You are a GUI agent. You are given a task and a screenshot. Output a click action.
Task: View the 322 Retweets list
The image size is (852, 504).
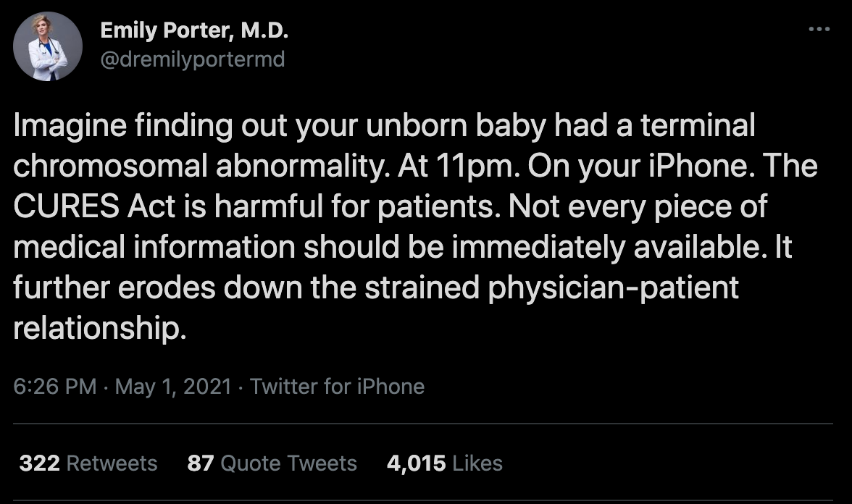tap(88, 463)
